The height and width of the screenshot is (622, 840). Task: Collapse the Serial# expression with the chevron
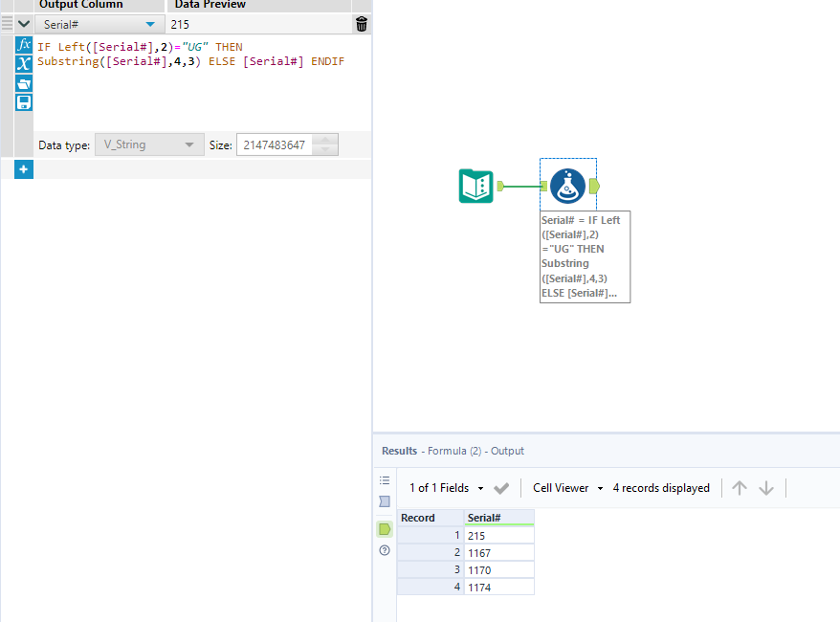pyautogui.click(x=23, y=23)
